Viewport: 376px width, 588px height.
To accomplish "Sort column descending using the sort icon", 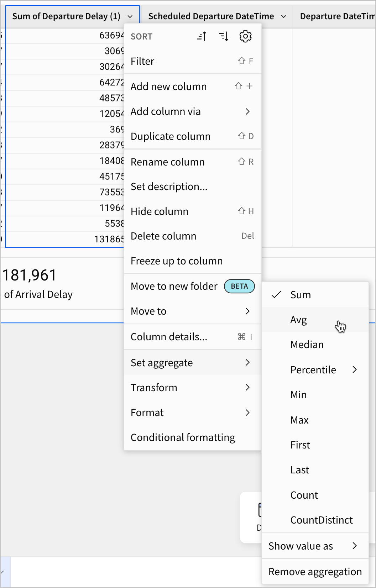I will [224, 36].
